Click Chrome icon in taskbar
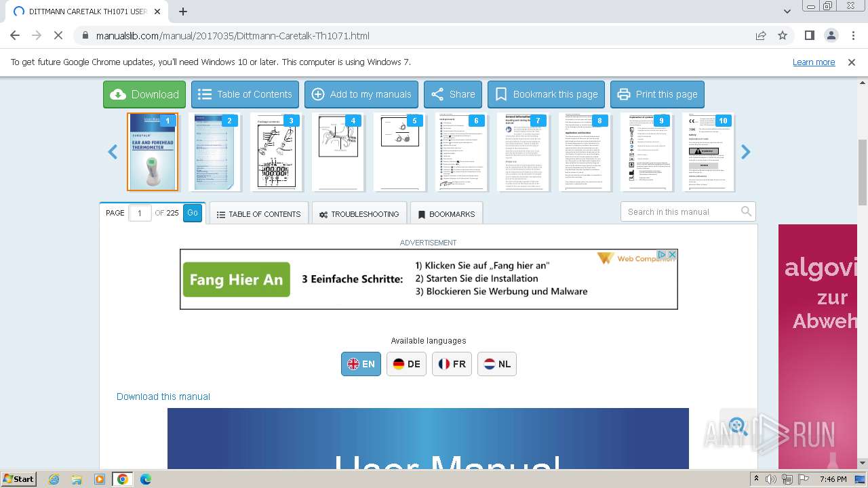Screen dimensions: 868x488 pos(123,479)
